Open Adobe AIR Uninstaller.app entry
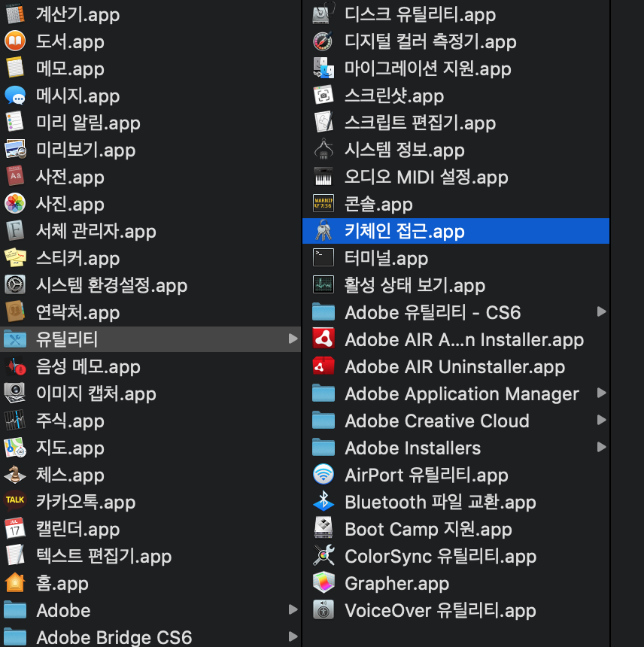Screen dimensions: 644x647 pos(455,366)
